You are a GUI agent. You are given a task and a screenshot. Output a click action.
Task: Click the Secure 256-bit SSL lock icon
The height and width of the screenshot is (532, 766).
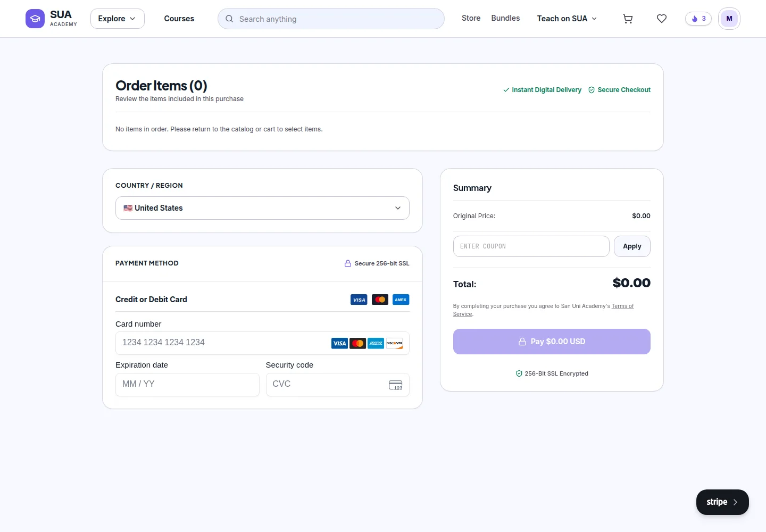(348, 263)
